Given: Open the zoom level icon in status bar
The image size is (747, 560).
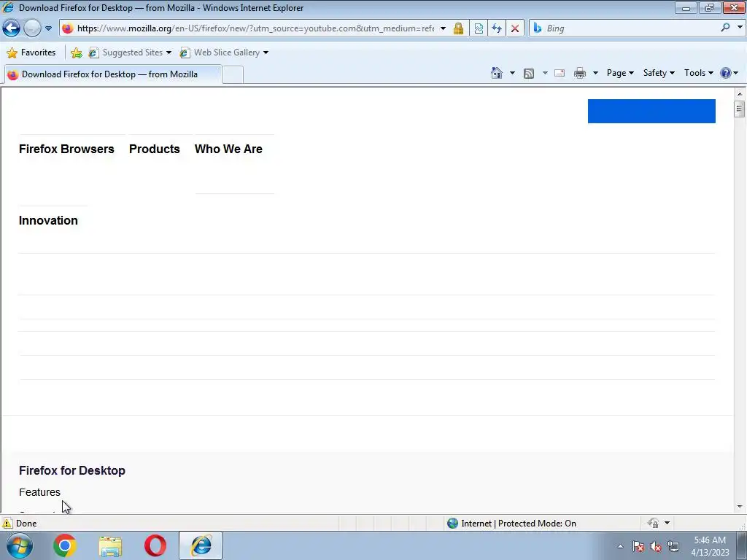Looking at the screenshot, I should pos(653,524).
